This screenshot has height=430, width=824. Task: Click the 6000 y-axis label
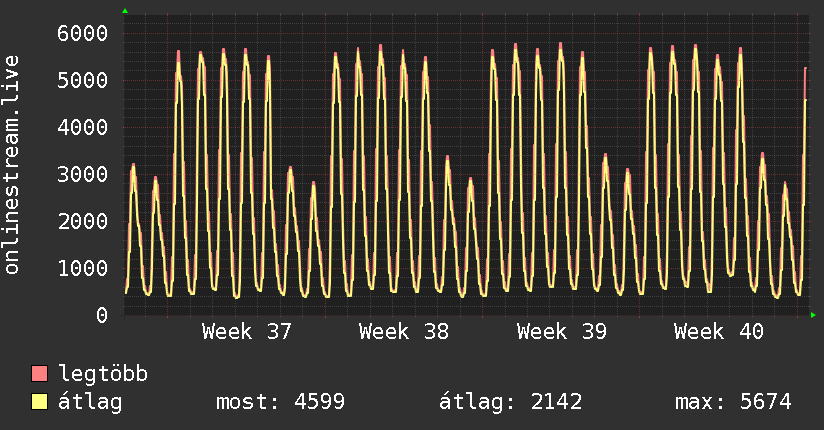tap(83, 34)
